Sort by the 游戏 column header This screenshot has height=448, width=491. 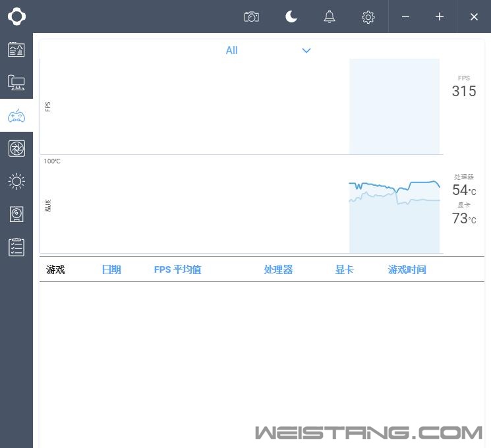click(56, 269)
